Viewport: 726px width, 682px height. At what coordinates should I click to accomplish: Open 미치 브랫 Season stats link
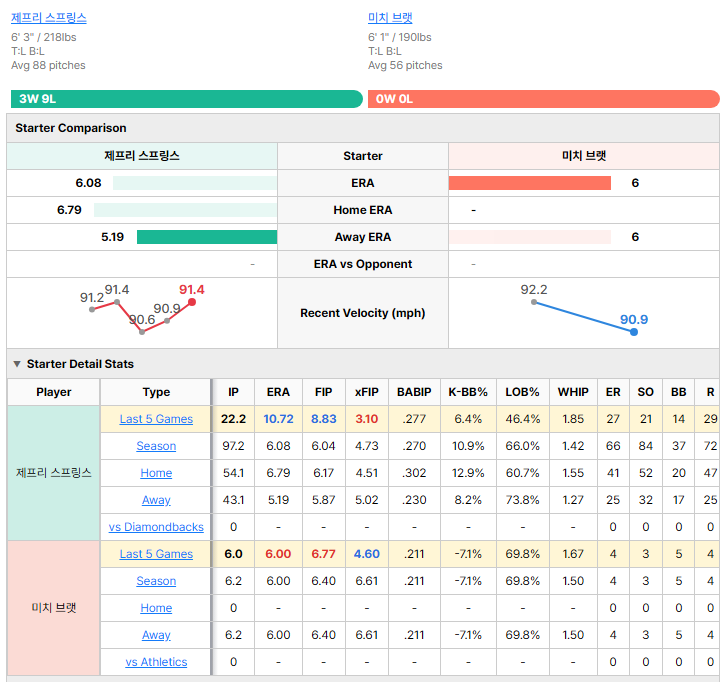tap(156, 581)
